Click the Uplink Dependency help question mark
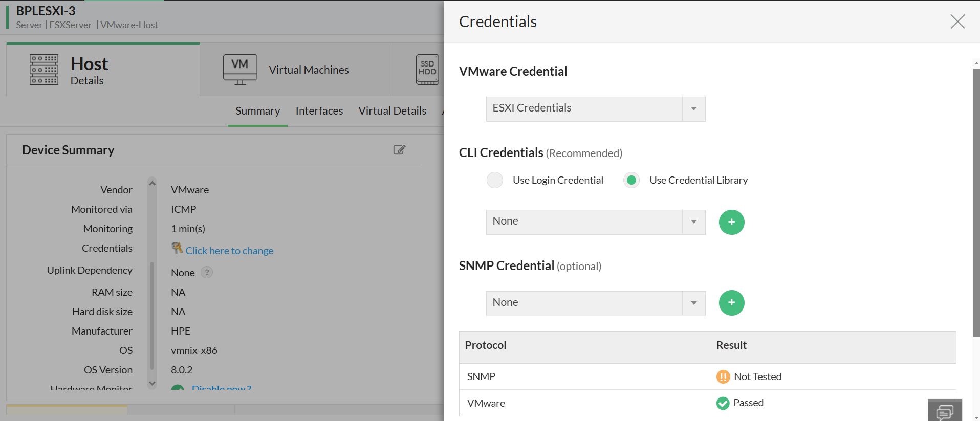 click(207, 273)
